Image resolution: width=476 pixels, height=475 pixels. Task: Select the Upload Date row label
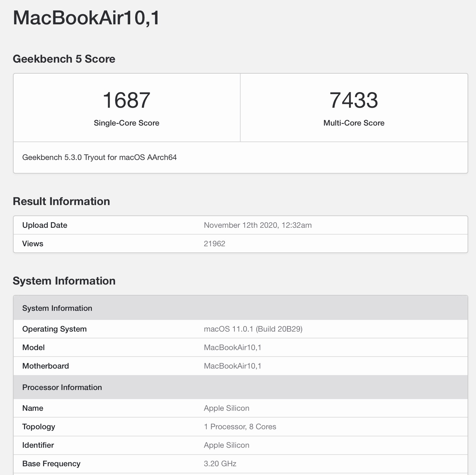pos(45,225)
